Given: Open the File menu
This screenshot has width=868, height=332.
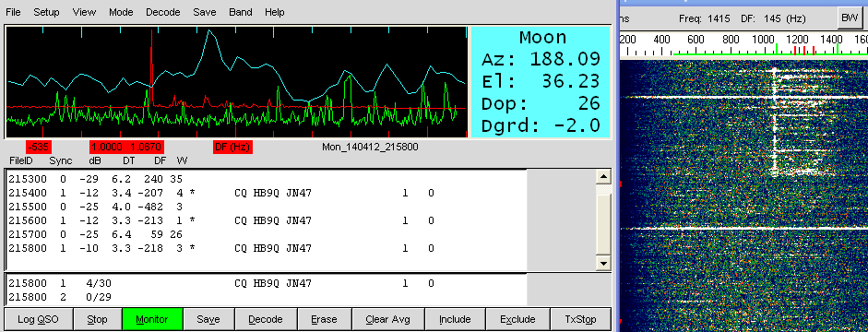Looking at the screenshot, I should pos(13,12).
